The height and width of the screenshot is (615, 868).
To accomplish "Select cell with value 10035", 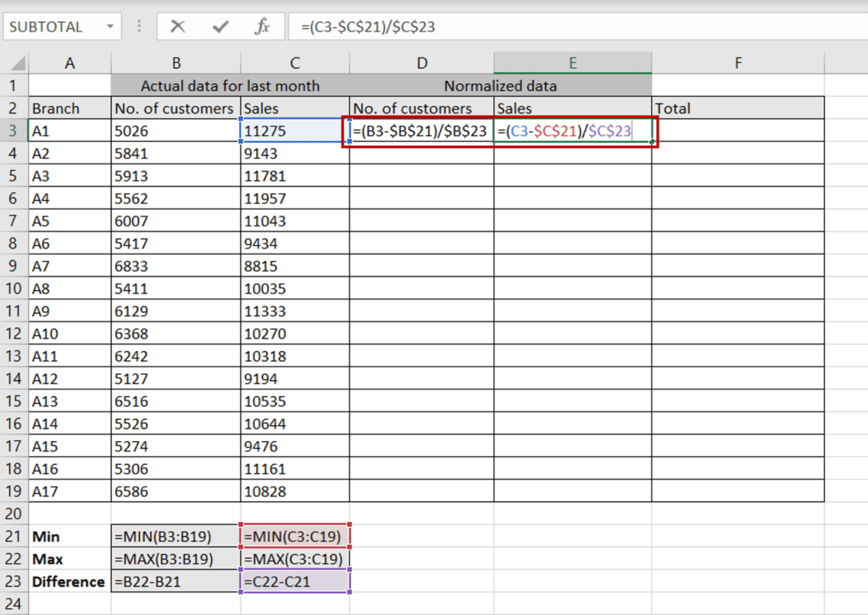I will point(295,288).
